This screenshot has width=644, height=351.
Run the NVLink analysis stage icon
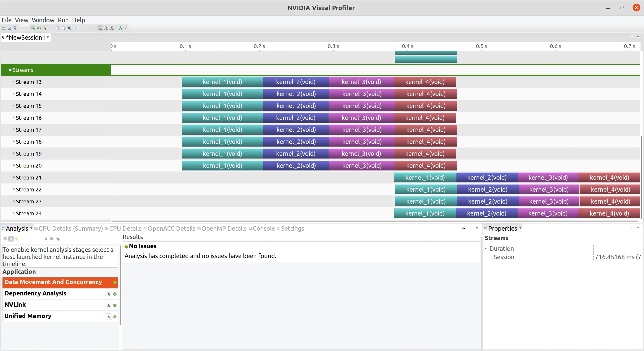pos(109,305)
